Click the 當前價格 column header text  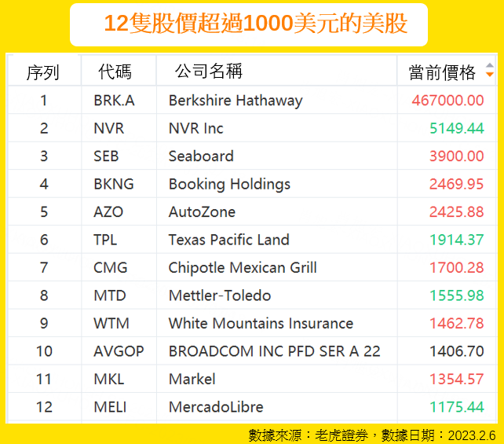[442, 72]
